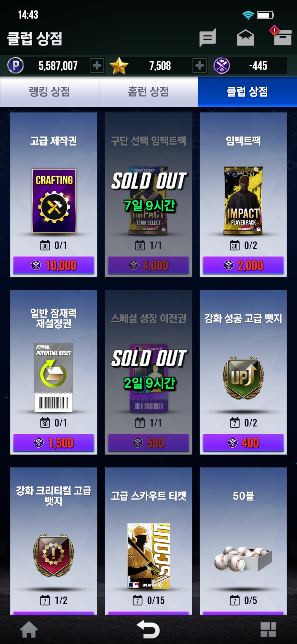Screen dimensions: 297x644
Task: Buy 일반 잠재력 재설정권 for 1,500
Action: pos(54,443)
